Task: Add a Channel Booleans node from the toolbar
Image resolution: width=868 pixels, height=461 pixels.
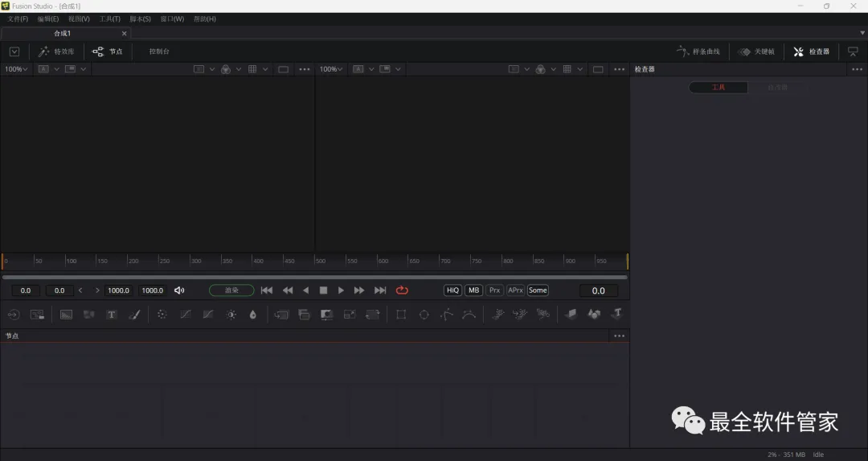Action: 304,315
